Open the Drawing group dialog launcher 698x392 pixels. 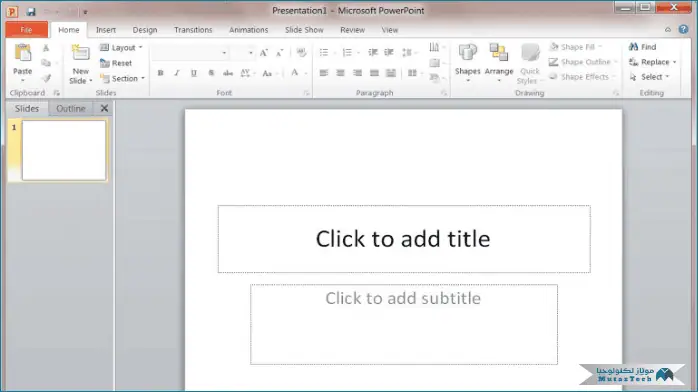click(616, 93)
